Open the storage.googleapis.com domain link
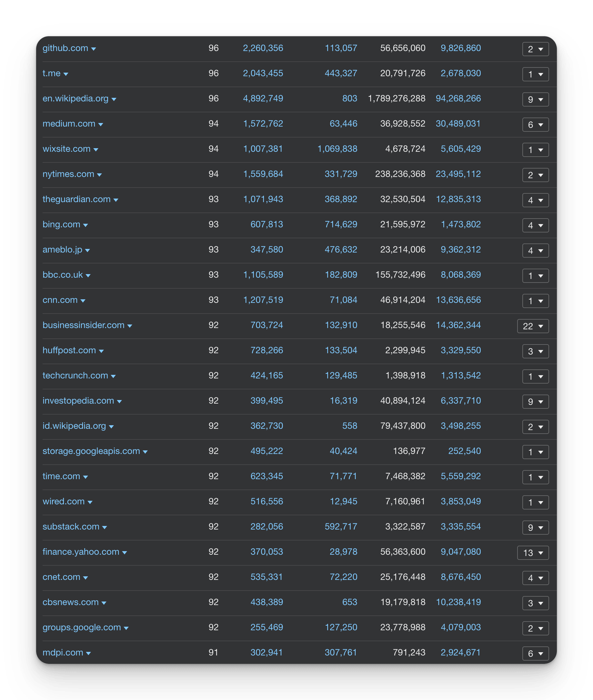 click(91, 451)
